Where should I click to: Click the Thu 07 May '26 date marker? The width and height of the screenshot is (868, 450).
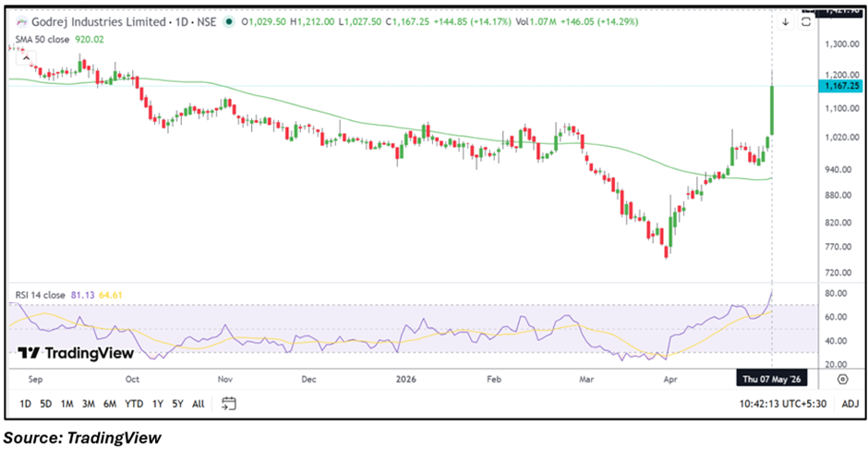tap(771, 380)
